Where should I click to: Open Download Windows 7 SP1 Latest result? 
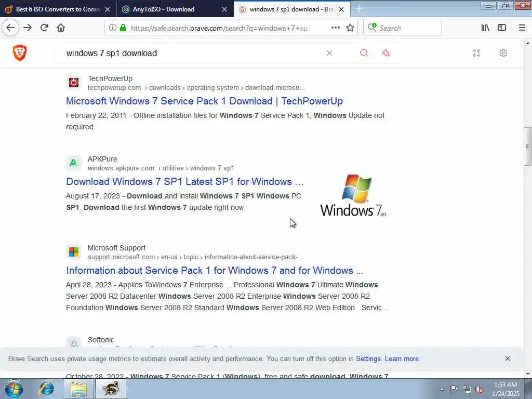click(x=185, y=181)
